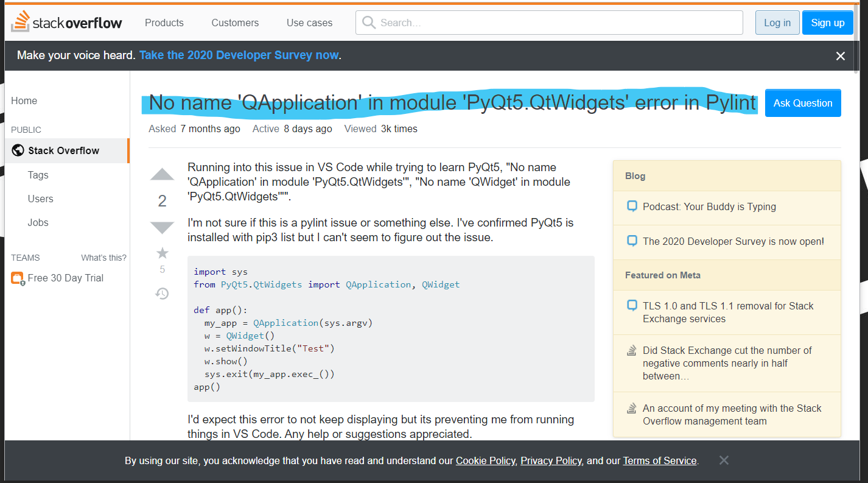This screenshot has height=483, width=868.
Task: Close the cookie policy notice
Action: pyautogui.click(x=724, y=460)
